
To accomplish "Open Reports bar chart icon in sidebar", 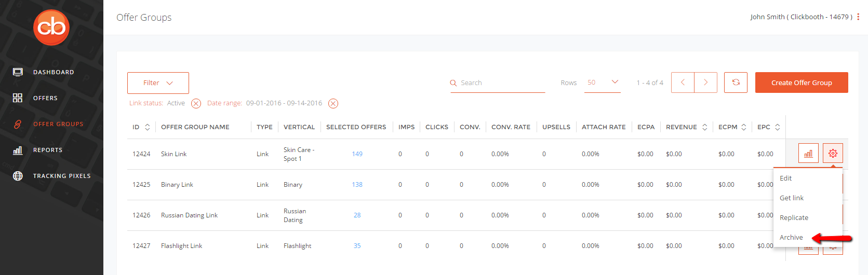I will [x=18, y=150].
